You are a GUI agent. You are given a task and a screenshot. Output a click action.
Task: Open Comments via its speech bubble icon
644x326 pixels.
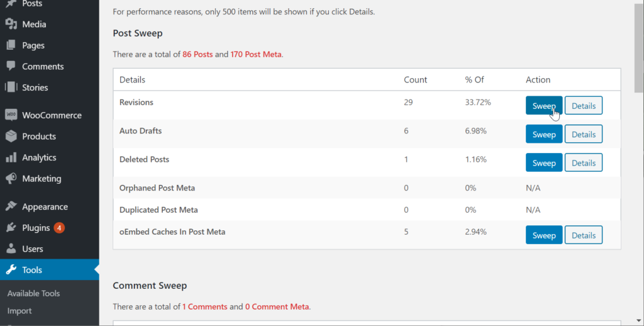pyautogui.click(x=11, y=66)
